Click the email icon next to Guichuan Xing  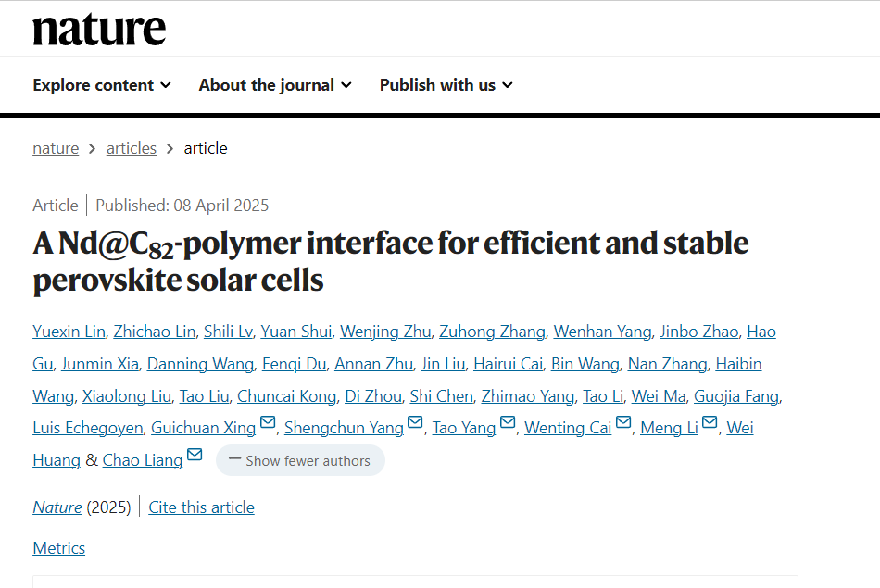coord(268,422)
